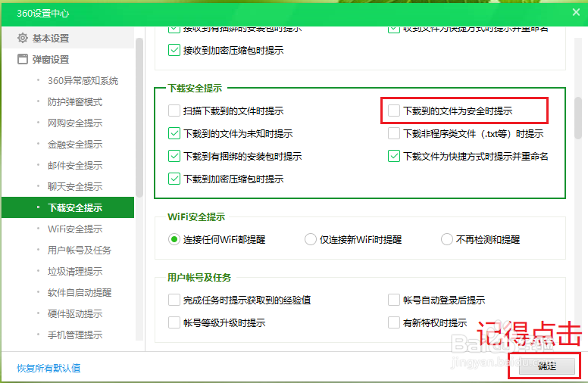Image resolution: width=588 pixels, height=383 pixels.
Task: Uncheck 接收到加密压缩包时提示
Action: pos(174,50)
